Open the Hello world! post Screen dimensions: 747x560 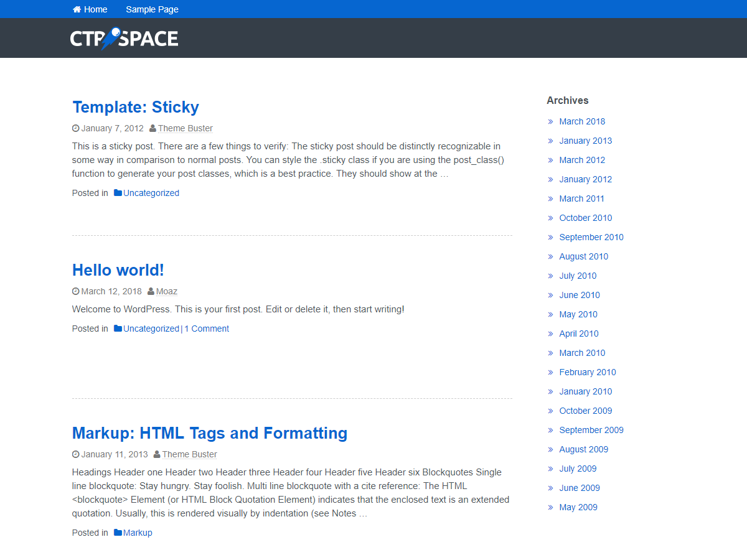[x=118, y=270]
